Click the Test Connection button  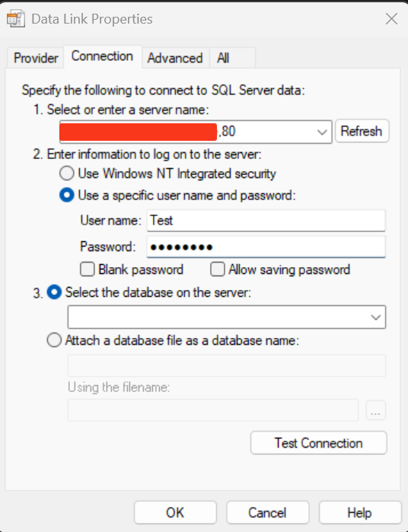[318, 443]
